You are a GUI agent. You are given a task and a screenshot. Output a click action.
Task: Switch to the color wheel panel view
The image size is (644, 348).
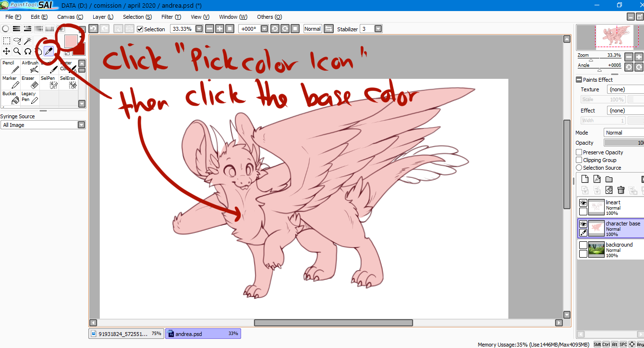pos(5,29)
